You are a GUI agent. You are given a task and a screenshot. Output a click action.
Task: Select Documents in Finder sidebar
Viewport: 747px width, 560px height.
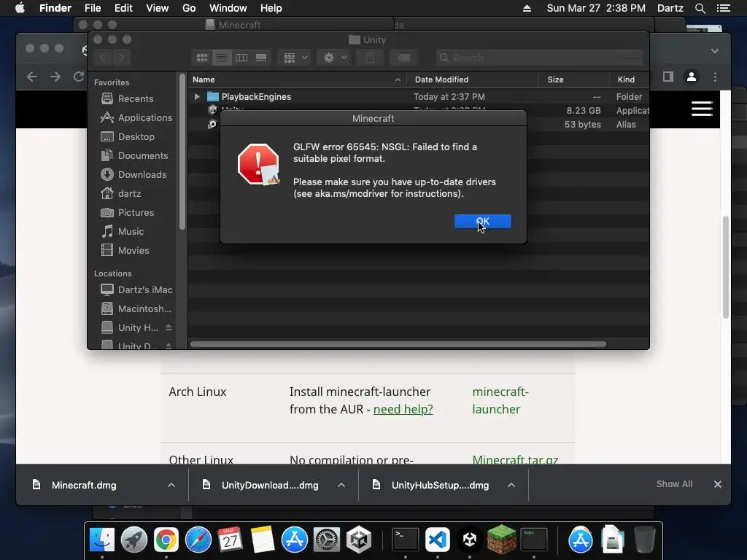(x=134, y=156)
